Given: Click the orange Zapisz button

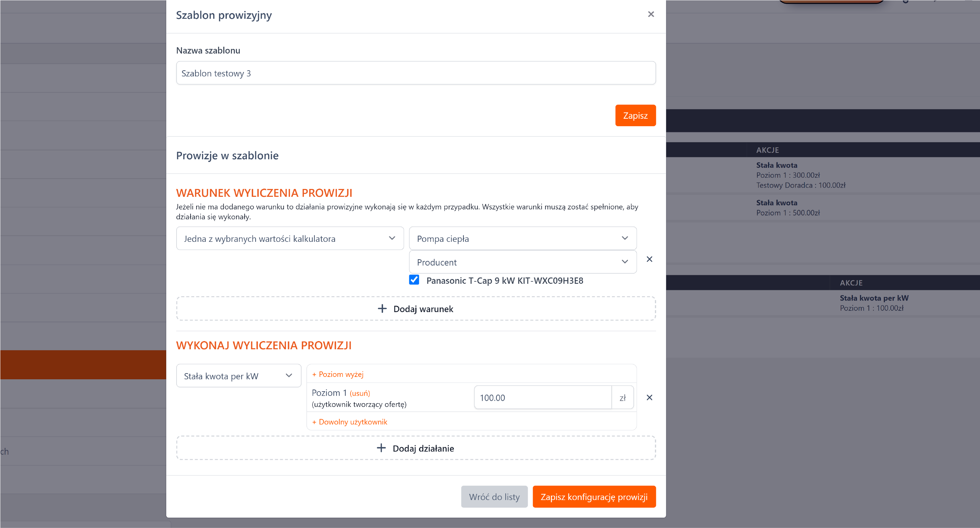Looking at the screenshot, I should pyautogui.click(x=635, y=115).
